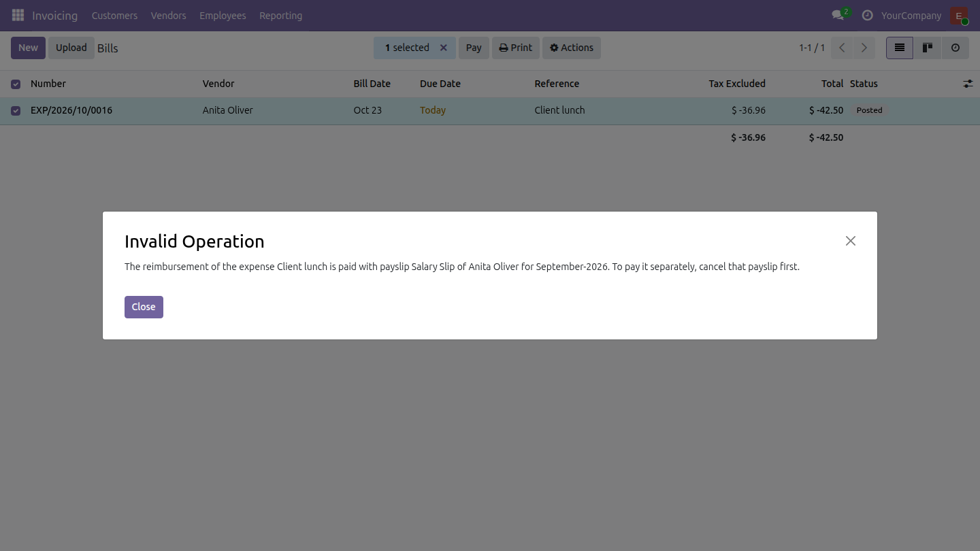Open the Vendors menu

(x=168, y=15)
